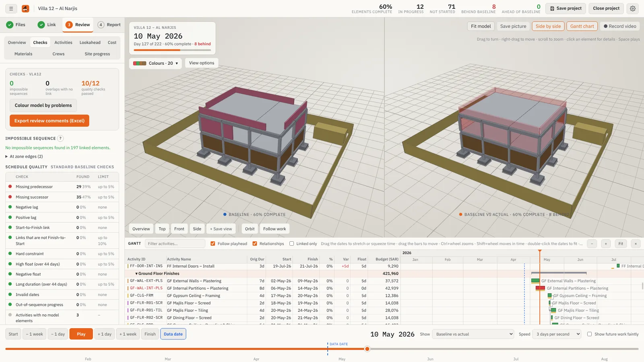The image size is (644, 362).
Task: Click the Fit model button
Action: click(x=481, y=26)
